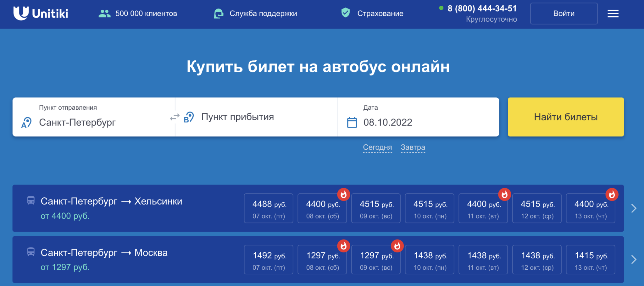Screen dimensions: 644x286
Task: Click the Unitiki logo
Action: coord(41,13)
